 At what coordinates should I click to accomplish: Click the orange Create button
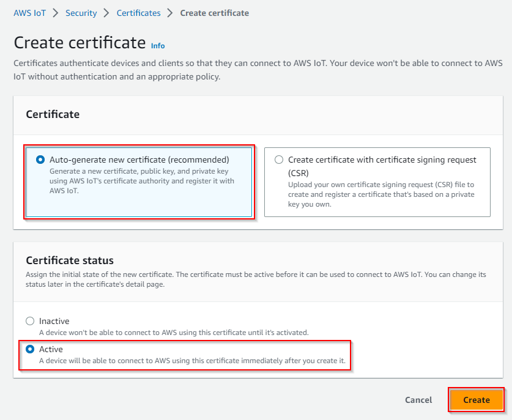coord(476,400)
